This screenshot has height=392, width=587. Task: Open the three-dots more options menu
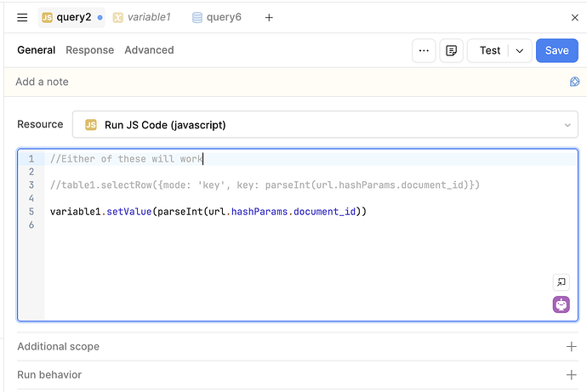coord(424,50)
